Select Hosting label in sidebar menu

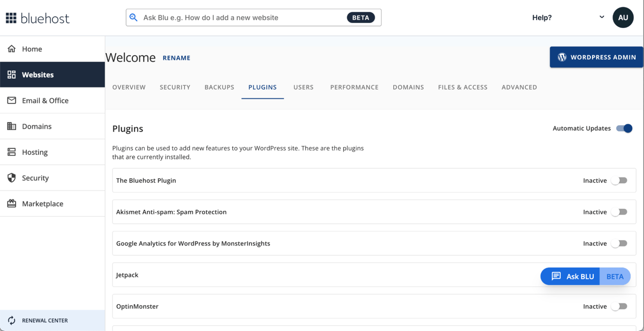(35, 152)
